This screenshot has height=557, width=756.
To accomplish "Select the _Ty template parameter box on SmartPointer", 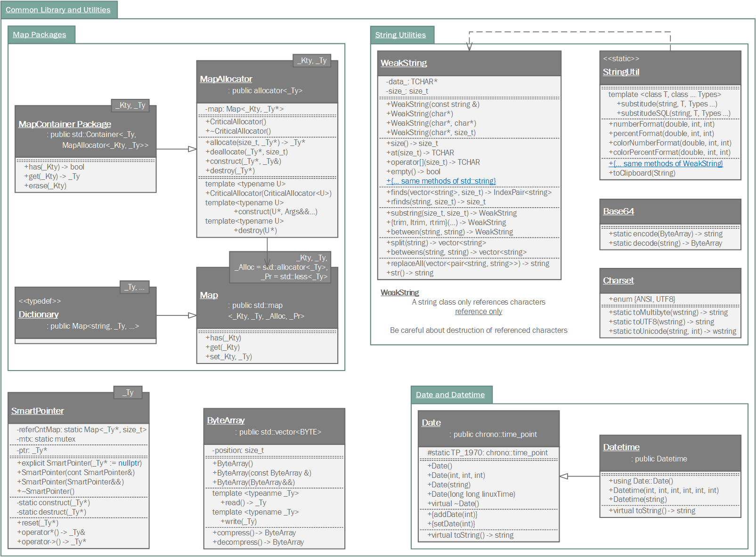I will (128, 393).
